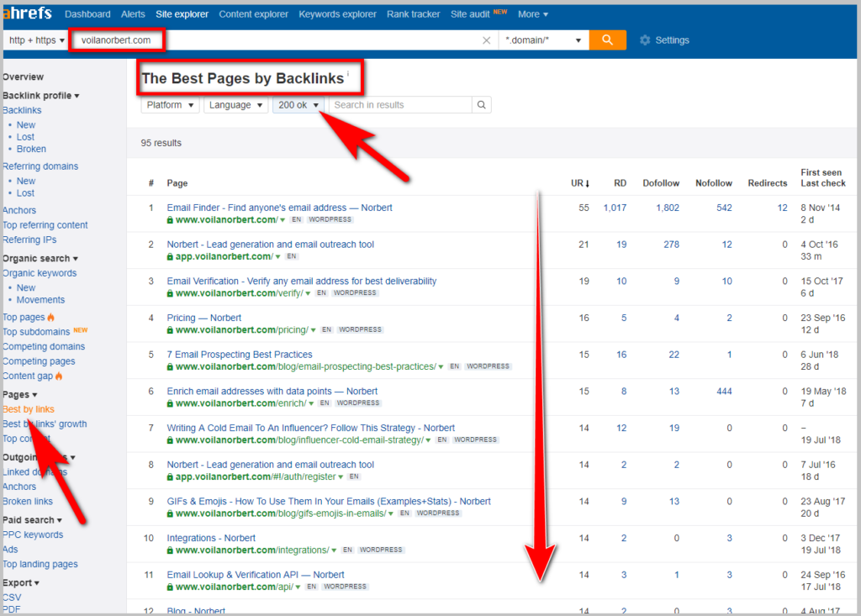Open Top subdomains in sidebar

point(36,332)
